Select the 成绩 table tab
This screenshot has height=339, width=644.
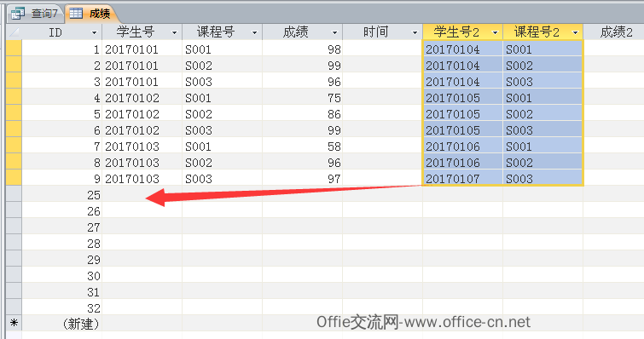(x=91, y=14)
